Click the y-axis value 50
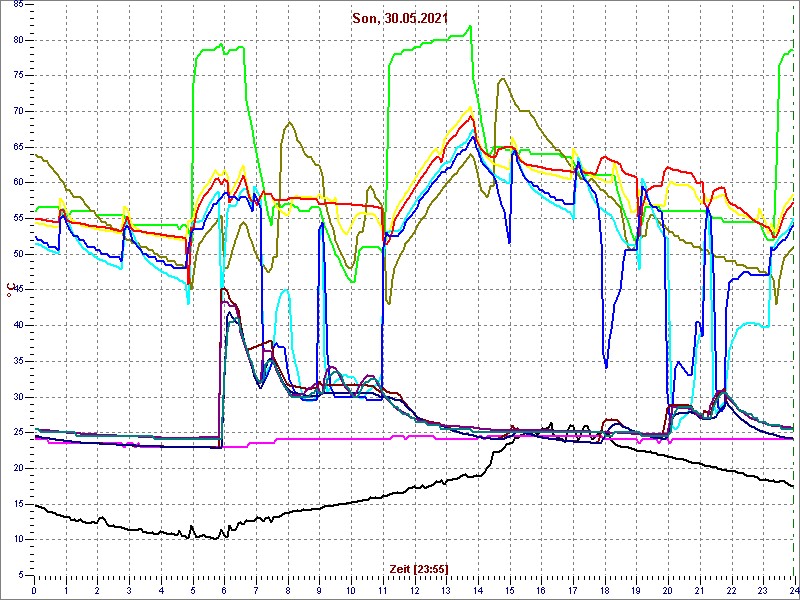 click(x=18, y=254)
